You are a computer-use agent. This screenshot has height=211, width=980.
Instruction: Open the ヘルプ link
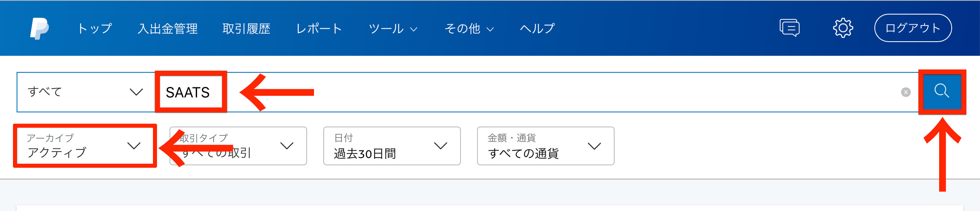[x=537, y=28]
